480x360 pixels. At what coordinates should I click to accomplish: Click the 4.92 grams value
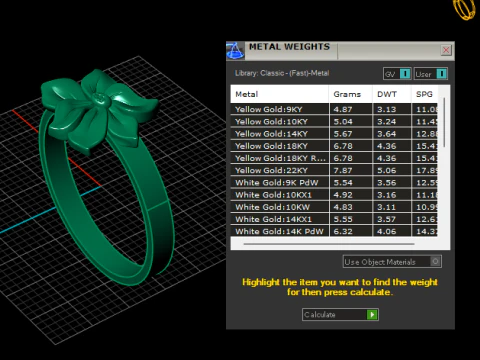tap(343, 195)
